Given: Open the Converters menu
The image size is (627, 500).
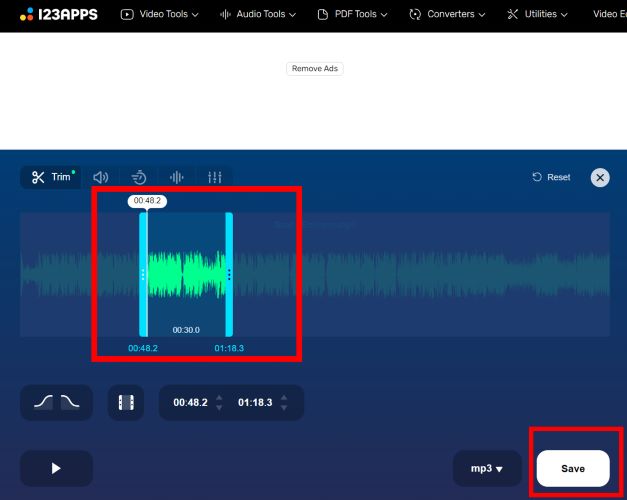Looking at the screenshot, I should (x=447, y=14).
